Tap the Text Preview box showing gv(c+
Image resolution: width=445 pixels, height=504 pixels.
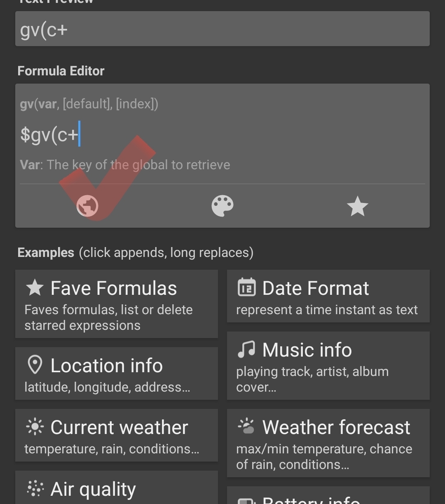(x=222, y=29)
